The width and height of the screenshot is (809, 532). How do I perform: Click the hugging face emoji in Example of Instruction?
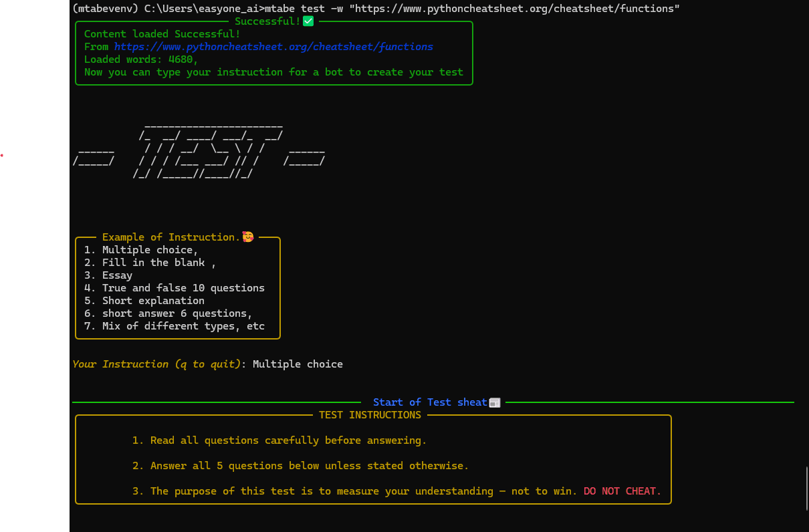247,236
